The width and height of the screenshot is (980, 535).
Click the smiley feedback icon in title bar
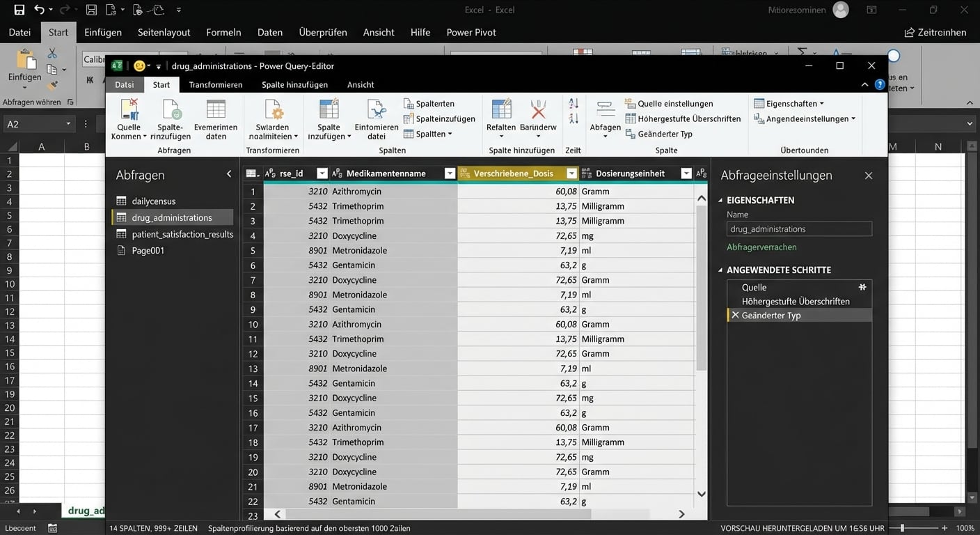click(x=139, y=66)
